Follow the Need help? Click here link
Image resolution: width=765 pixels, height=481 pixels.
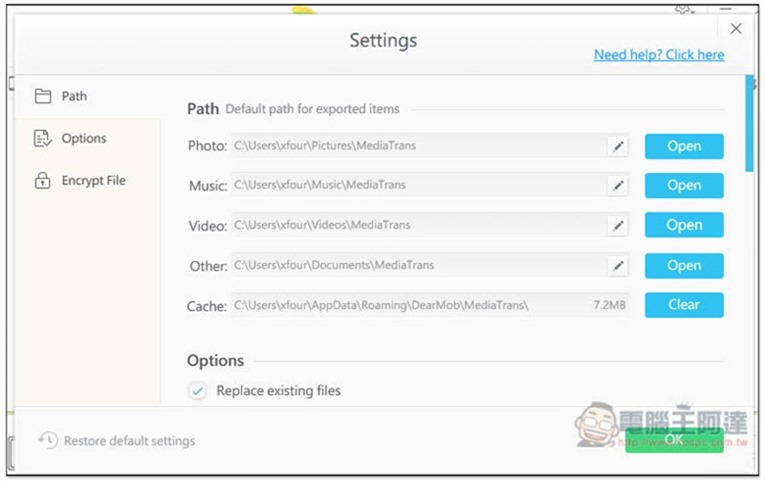pos(659,55)
